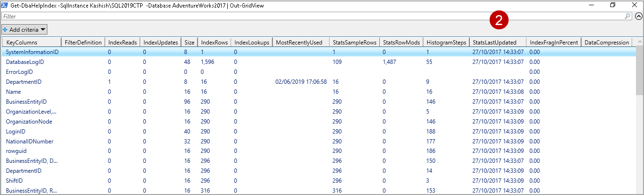644x195 pixels.
Task: Sort grid by Size column header
Action: point(189,42)
